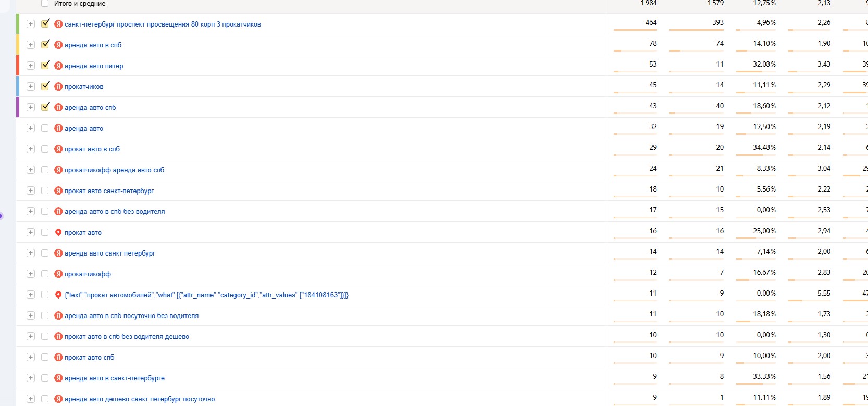Viewport: 868px width, 406px height.
Task: Click 5,55 value in JSON query row
Action: [824, 293]
